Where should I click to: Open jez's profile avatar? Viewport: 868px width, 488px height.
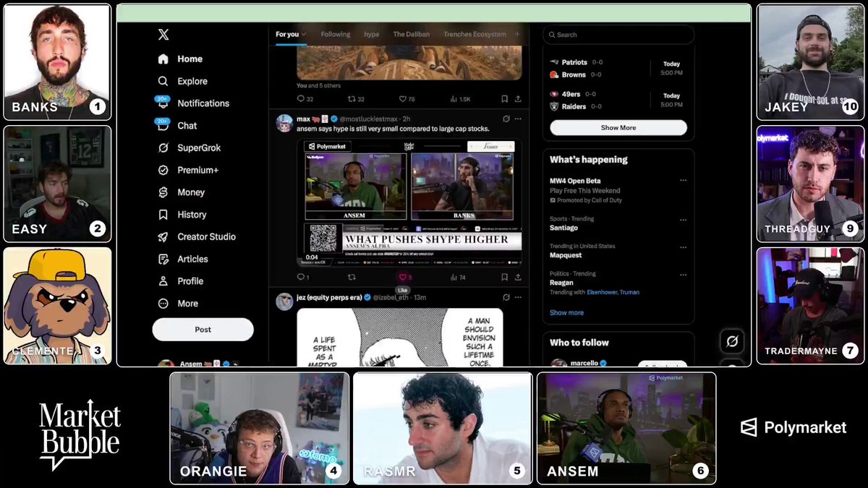tap(284, 301)
